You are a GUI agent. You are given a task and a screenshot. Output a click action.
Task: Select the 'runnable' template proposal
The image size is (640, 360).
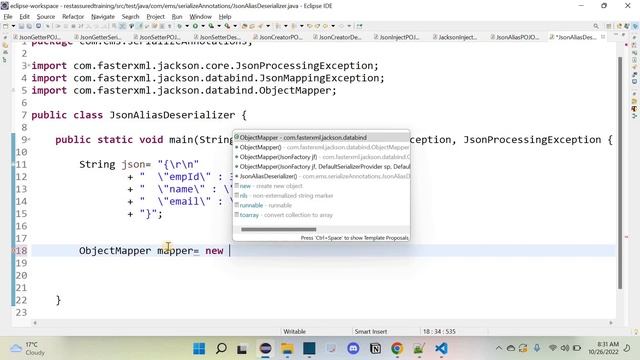coord(321,205)
